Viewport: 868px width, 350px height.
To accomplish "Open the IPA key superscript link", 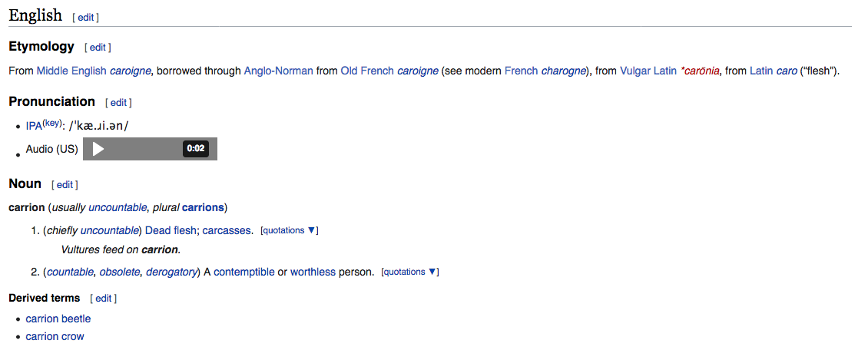I will pyautogui.click(x=52, y=123).
